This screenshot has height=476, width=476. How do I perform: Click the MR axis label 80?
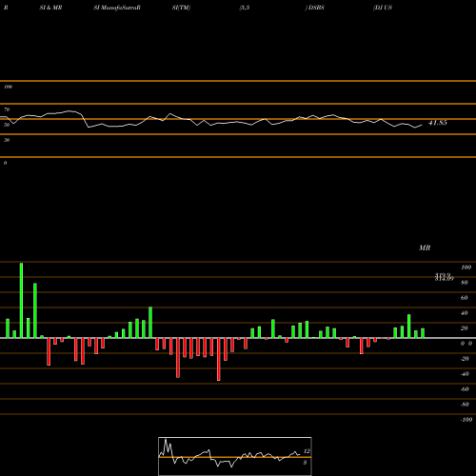(x=465, y=283)
